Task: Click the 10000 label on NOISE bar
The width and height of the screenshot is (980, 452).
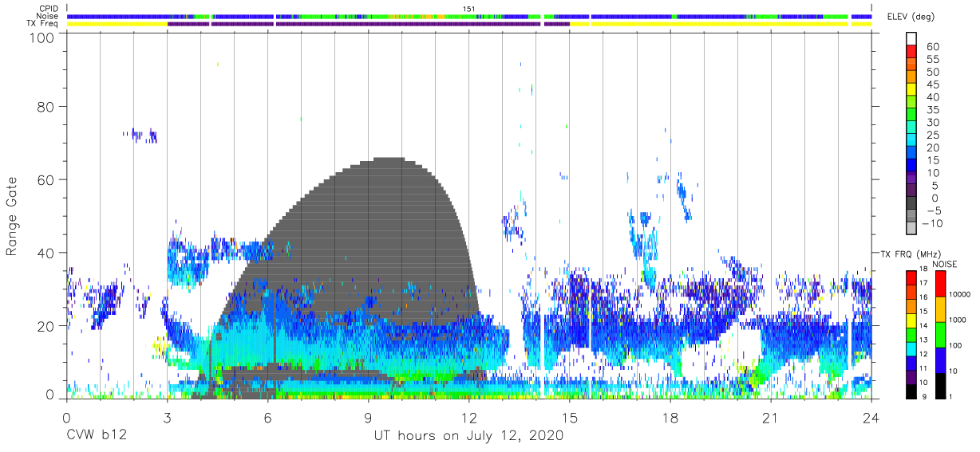Action: (959, 295)
